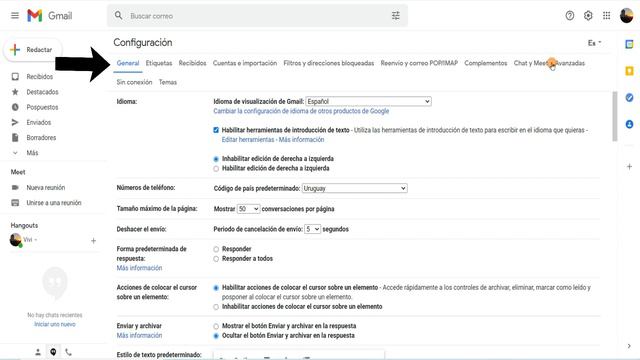Screen dimensions: 640x360
Task: Open the Es input tools dropdown
Action: [x=594, y=43]
